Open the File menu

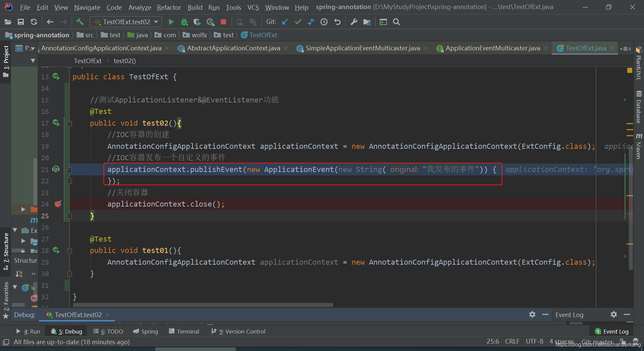pos(25,7)
